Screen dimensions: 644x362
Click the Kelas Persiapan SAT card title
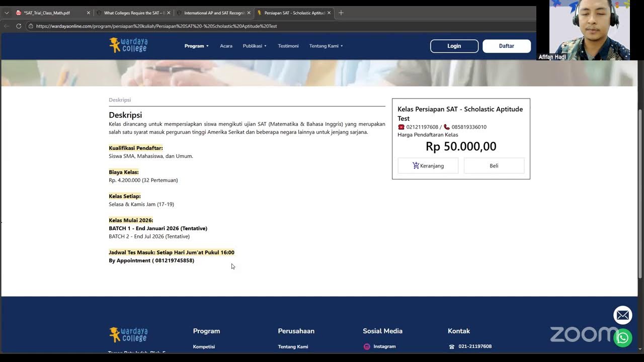click(x=460, y=114)
